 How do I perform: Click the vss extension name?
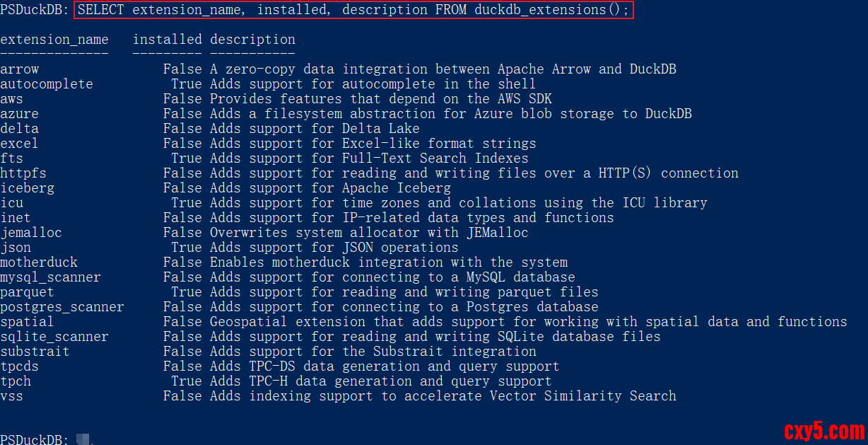12,396
